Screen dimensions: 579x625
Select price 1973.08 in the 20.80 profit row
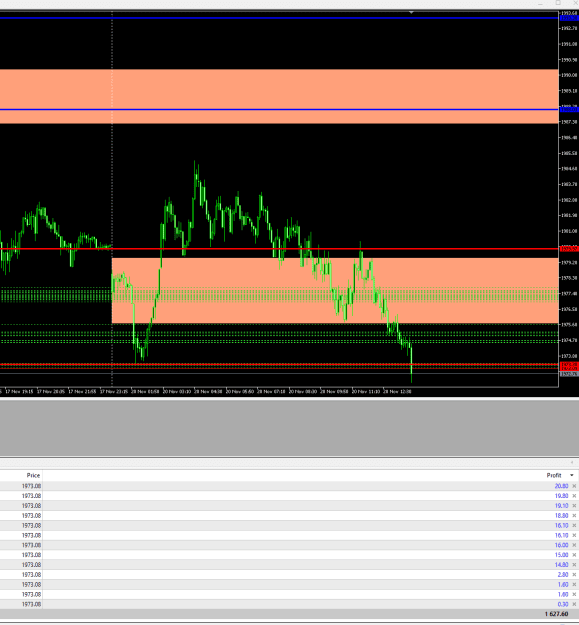coord(31,486)
